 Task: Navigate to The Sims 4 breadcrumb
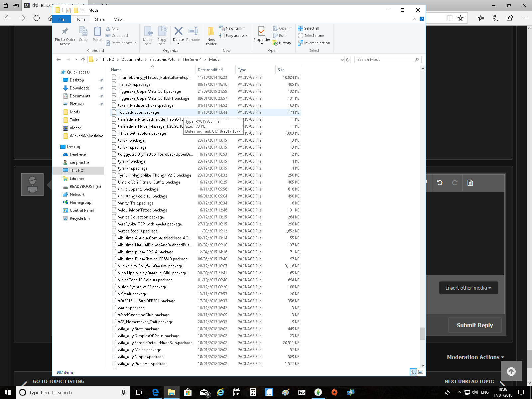pos(192,60)
